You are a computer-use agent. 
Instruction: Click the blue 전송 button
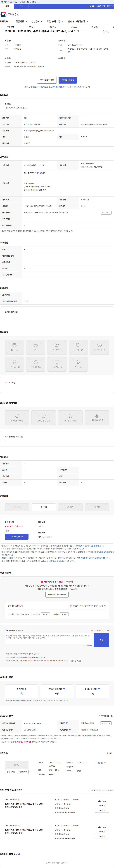click(102, 640)
